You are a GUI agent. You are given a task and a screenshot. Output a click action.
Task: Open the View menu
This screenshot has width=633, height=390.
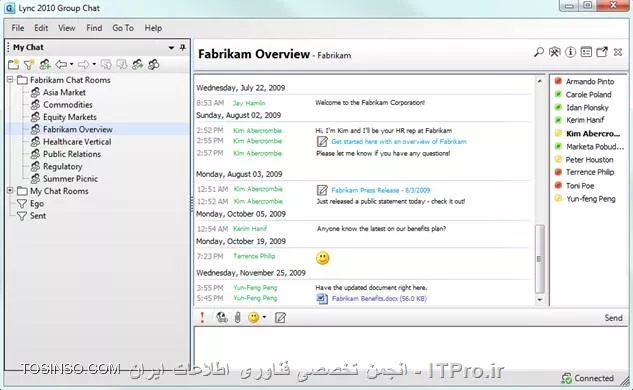click(x=67, y=28)
